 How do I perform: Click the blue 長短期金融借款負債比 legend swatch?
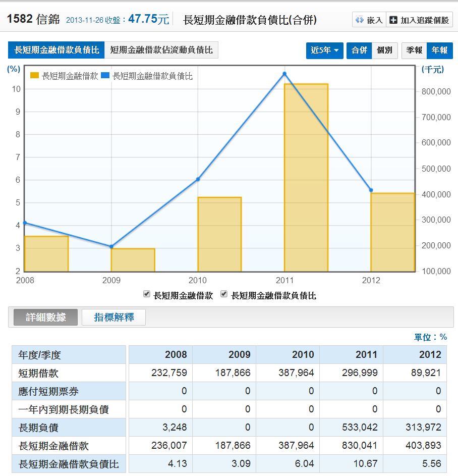coord(105,76)
